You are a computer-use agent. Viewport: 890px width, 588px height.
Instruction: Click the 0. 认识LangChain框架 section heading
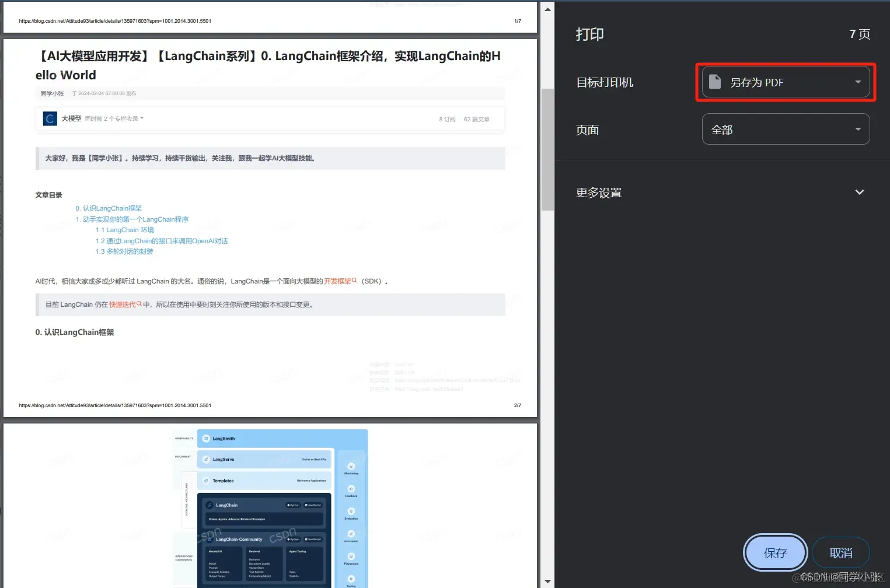coord(75,332)
